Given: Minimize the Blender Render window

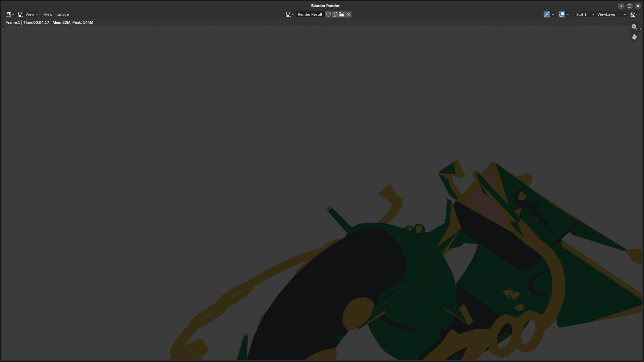Looking at the screenshot, I should [621, 6].
